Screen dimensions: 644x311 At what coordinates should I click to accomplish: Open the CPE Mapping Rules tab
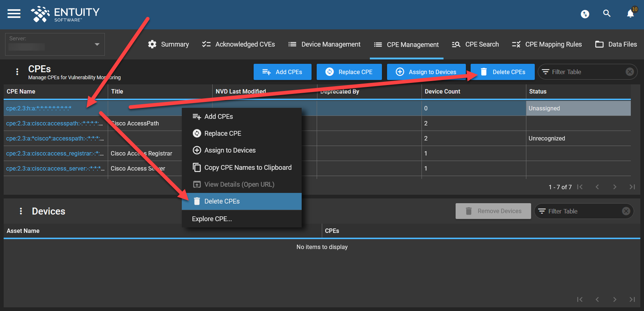[547, 44]
